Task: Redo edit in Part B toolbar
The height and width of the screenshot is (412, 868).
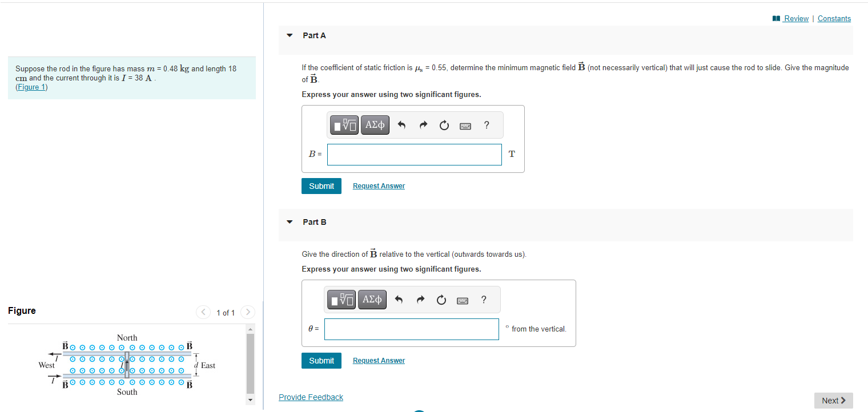Action: click(420, 300)
